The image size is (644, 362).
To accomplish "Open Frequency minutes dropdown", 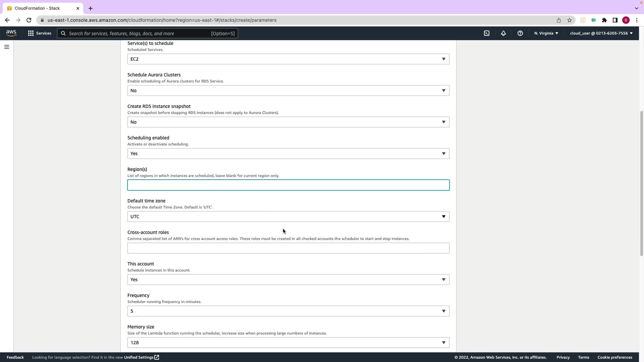I will coord(288,311).
